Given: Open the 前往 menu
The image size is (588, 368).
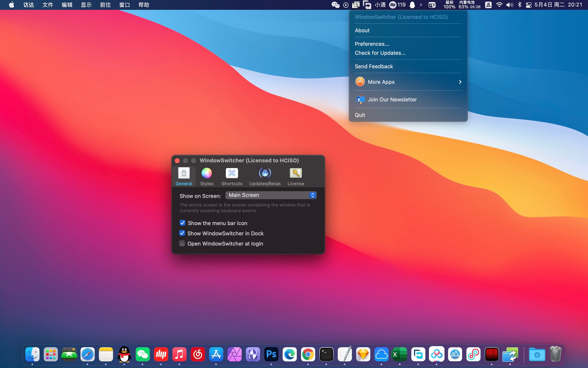Looking at the screenshot, I should (105, 5).
